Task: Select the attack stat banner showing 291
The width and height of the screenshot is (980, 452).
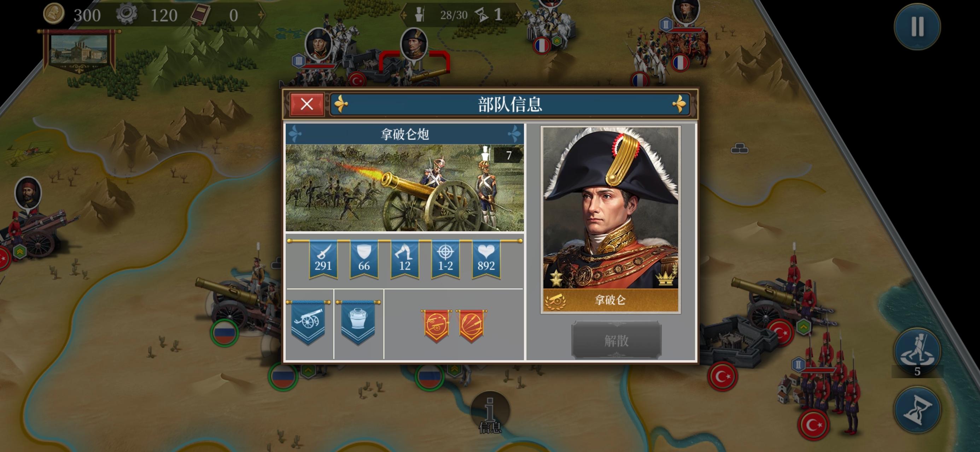Action: point(323,260)
